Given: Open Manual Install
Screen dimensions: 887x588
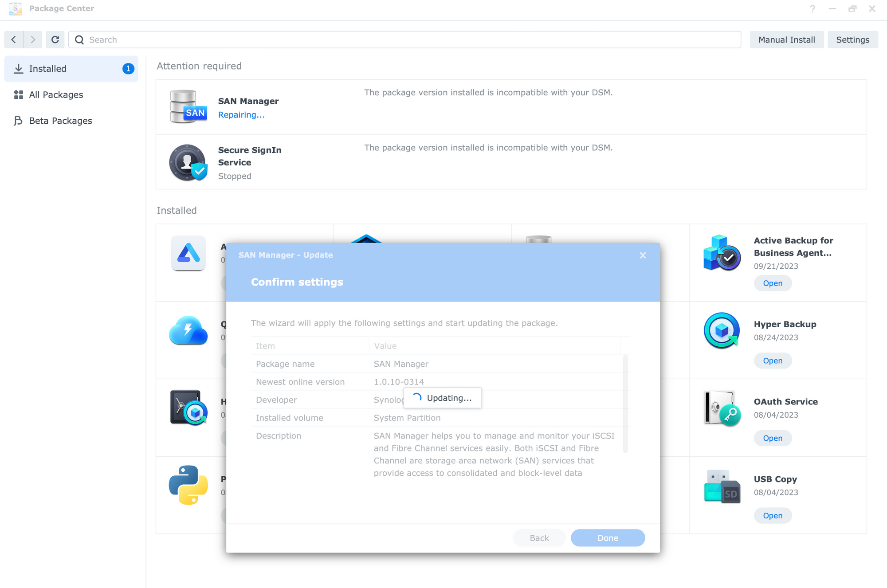Looking at the screenshot, I should click(x=786, y=39).
